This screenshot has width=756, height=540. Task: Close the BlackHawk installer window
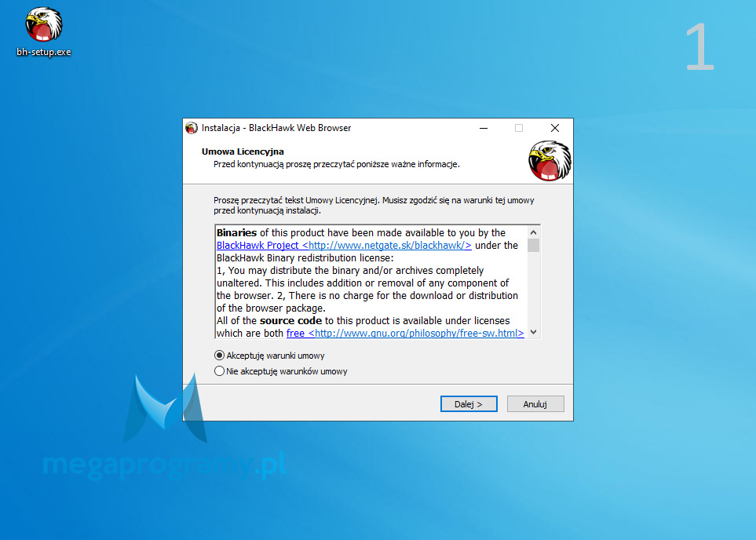(x=555, y=128)
